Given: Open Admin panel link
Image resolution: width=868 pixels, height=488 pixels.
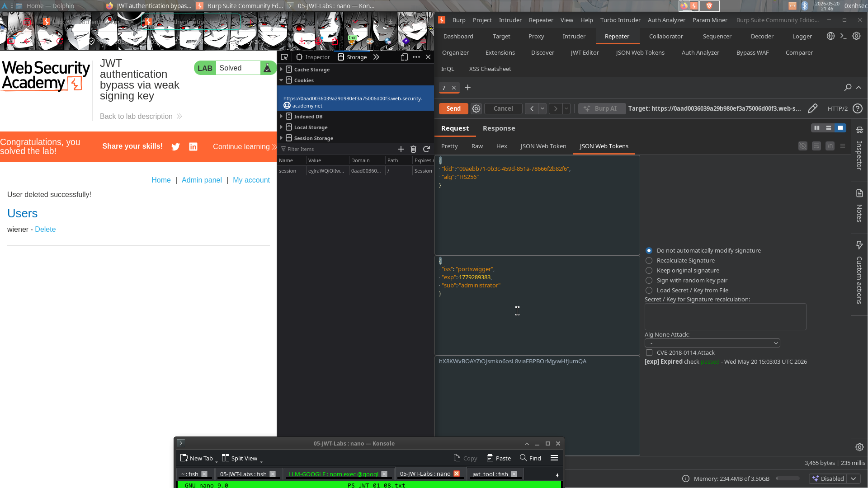Looking at the screenshot, I should click(202, 180).
